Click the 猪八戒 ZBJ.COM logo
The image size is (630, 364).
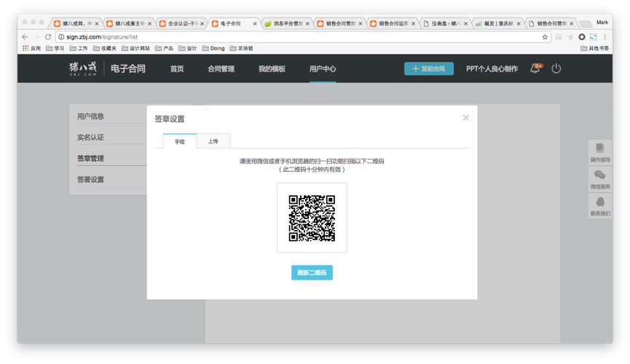tap(83, 68)
